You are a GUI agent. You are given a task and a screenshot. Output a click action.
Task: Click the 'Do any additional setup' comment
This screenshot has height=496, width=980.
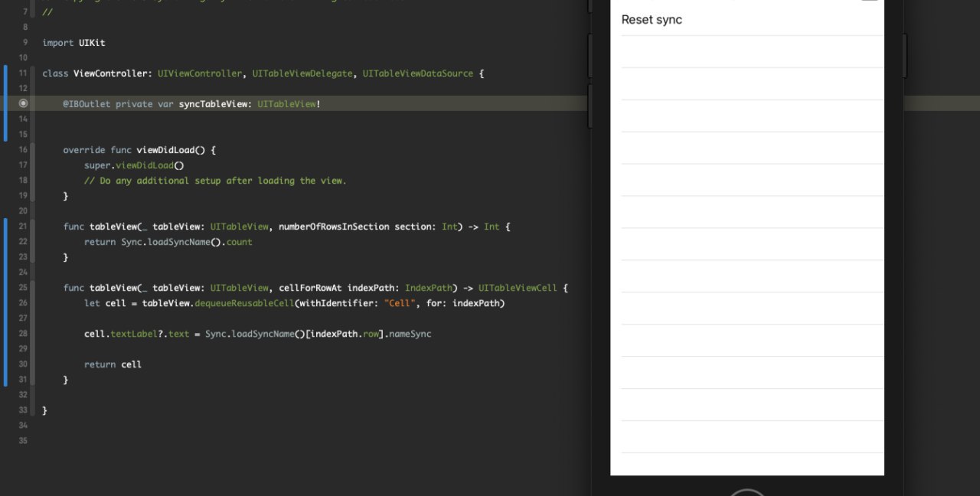point(215,181)
